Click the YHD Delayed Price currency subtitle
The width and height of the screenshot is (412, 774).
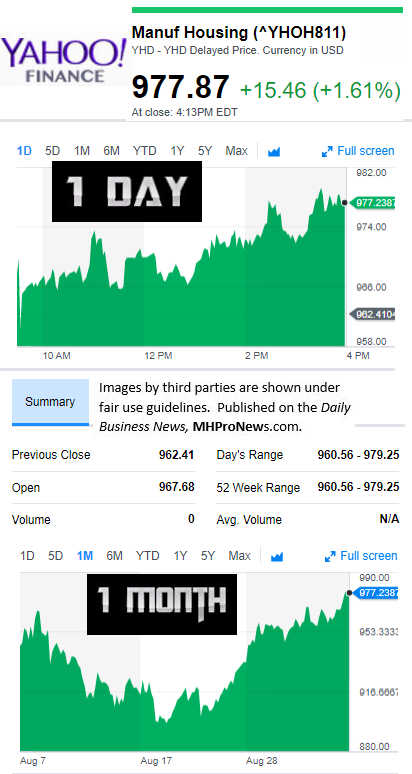pyautogui.click(x=238, y=50)
